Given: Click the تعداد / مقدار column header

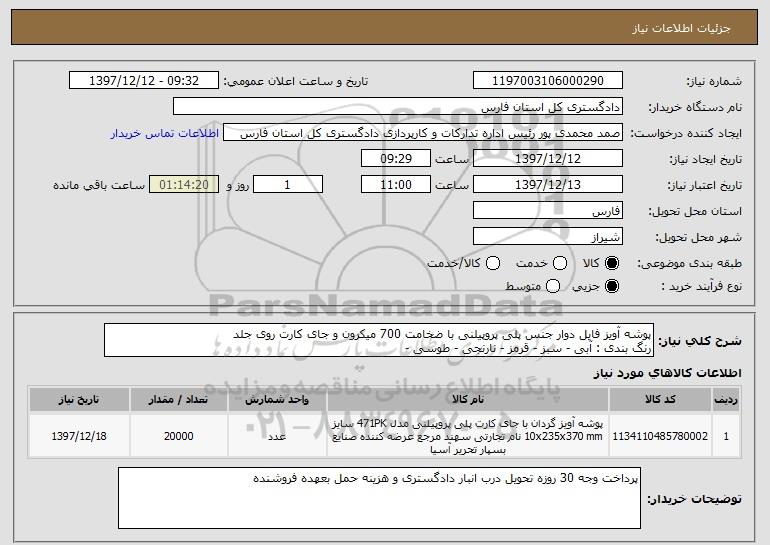Looking at the screenshot, I should click(179, 400).
